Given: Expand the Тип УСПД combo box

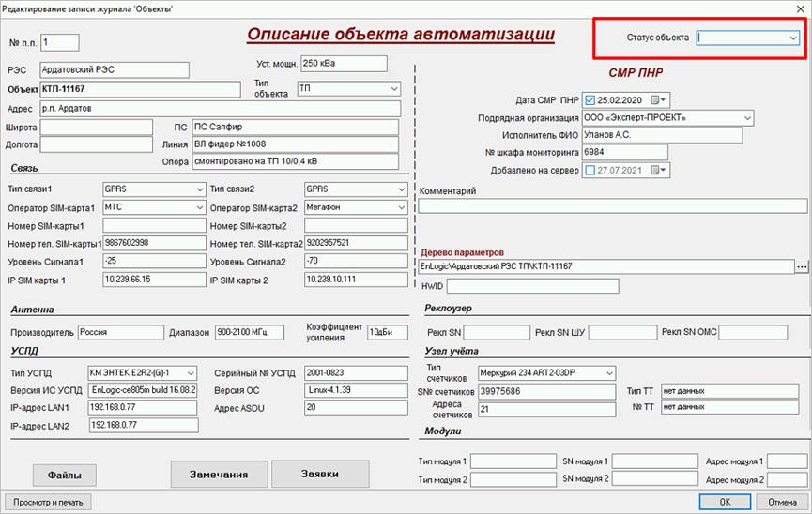Looking at the screenshot, I should click(191, 372).
